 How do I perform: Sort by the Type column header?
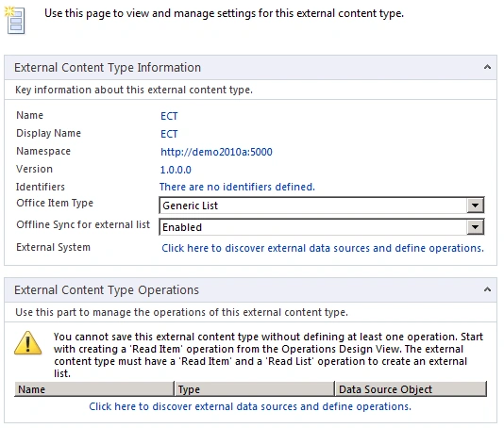(254, 389)
